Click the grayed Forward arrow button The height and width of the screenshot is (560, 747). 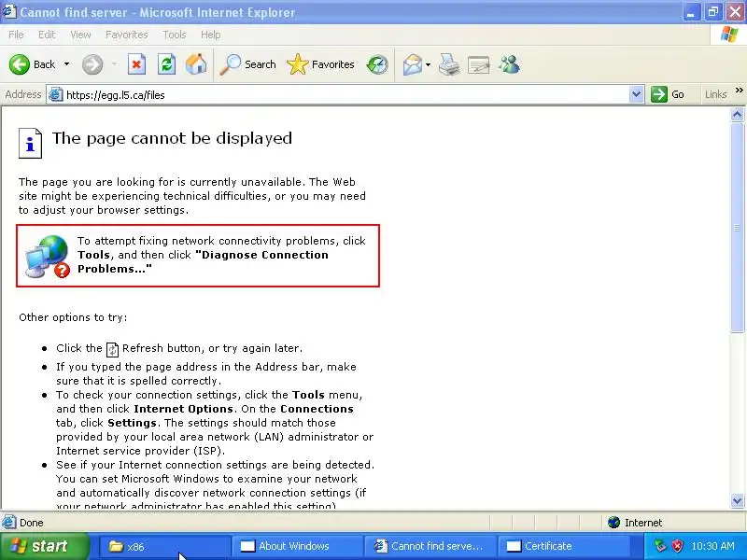click(x=92, y=64)
